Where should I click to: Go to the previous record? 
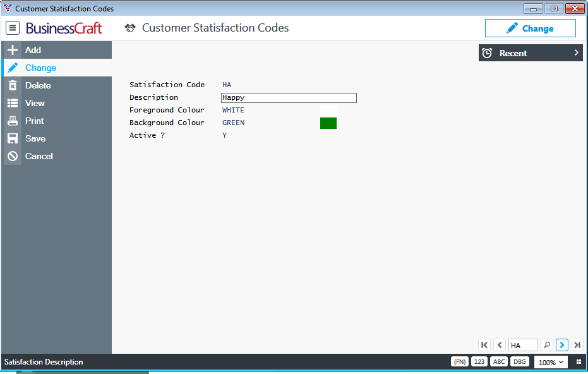(x=500, y=345)
